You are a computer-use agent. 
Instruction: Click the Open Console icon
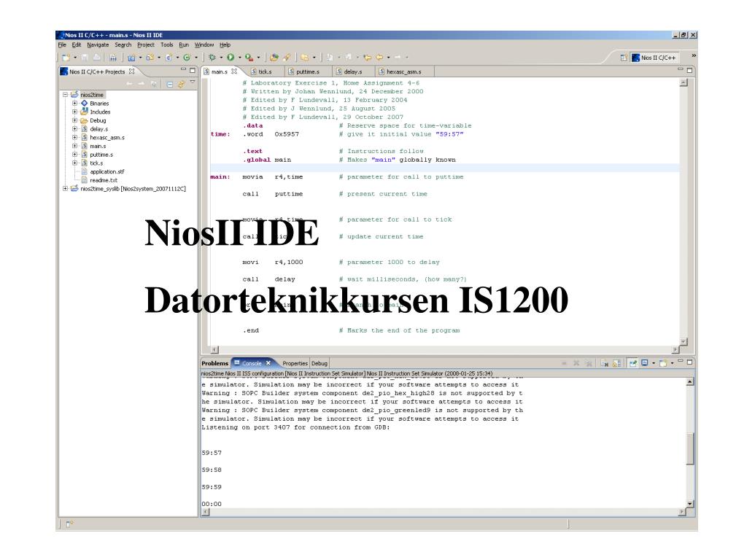[x=662, y=363]
